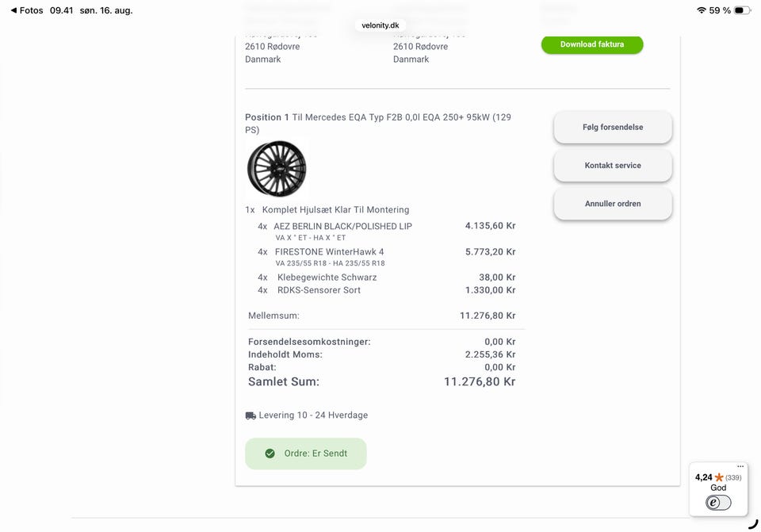Click the Klebegewichte Schwarz item
This screenshot has height=532, width=761.
click(327, 277)
